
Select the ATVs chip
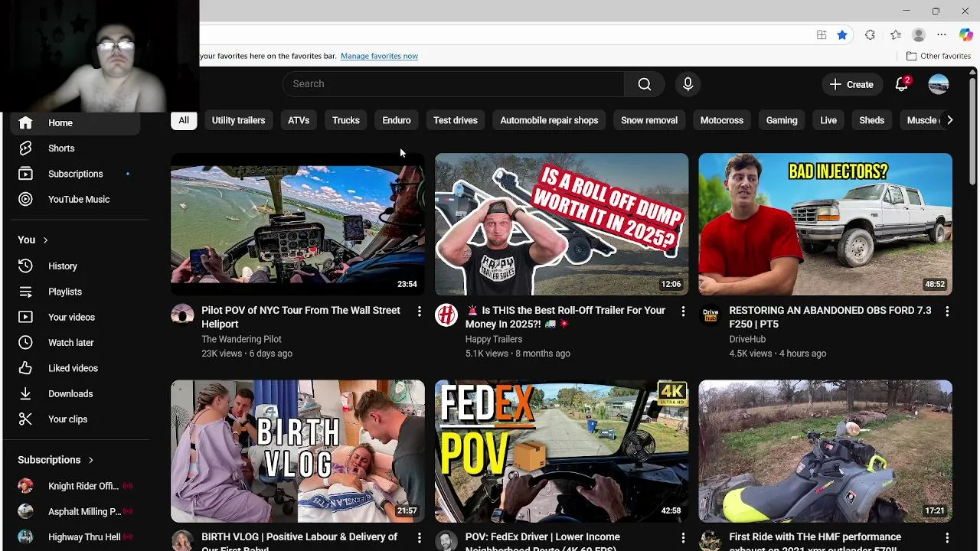point(299,120)
